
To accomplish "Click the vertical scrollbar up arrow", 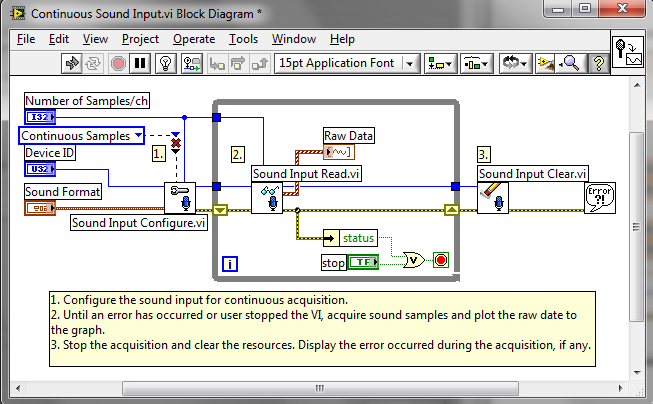I will point(637,85).
